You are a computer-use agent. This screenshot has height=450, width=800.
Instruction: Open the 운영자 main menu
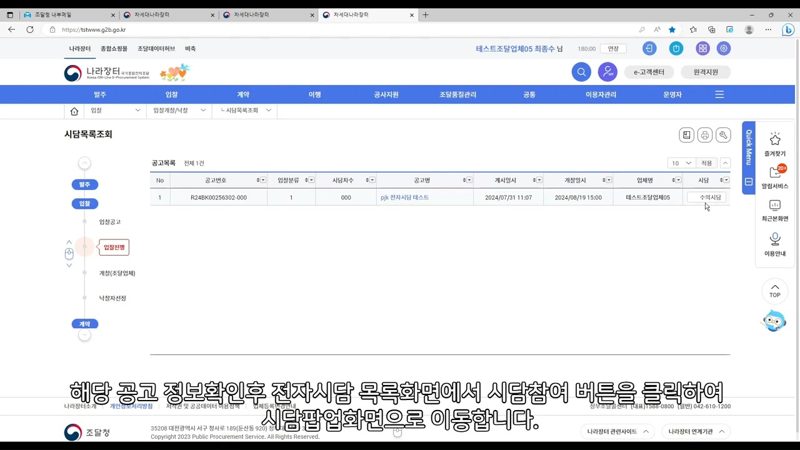pos(672,95)
